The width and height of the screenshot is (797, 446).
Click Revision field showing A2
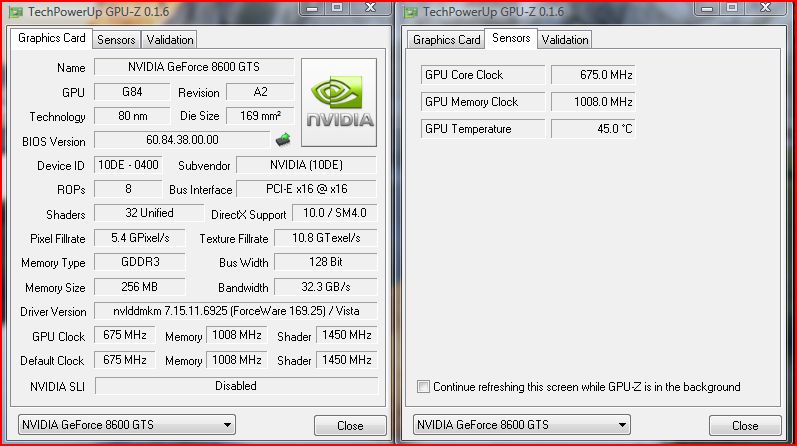[x=260, y=92]
